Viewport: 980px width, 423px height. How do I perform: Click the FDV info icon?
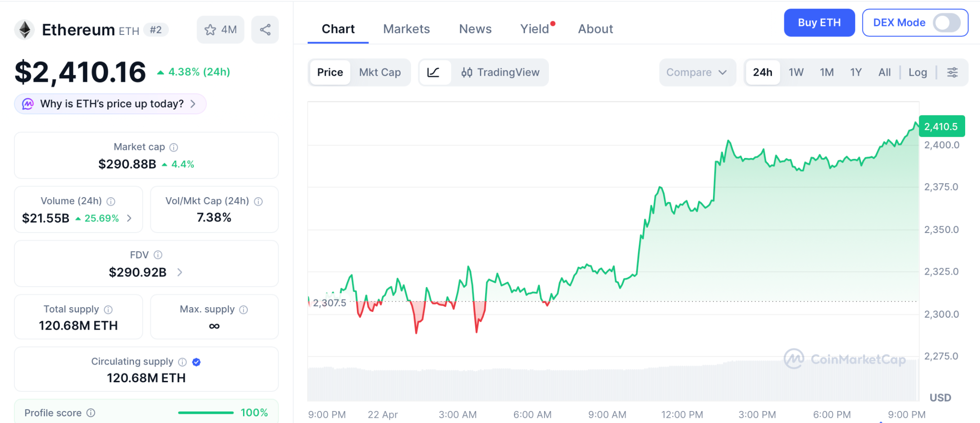point(158,255)
